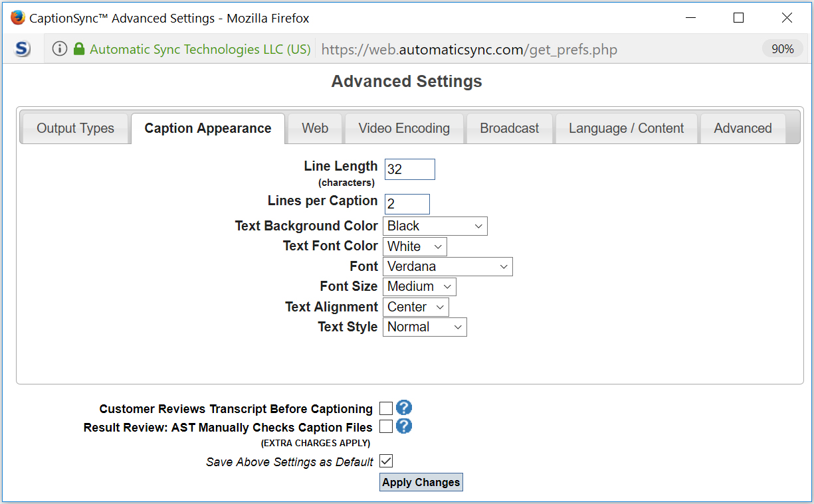Viewport: 814px width, 504px height.
Task: Open help for Result Review option
Action: click(404, 426)
